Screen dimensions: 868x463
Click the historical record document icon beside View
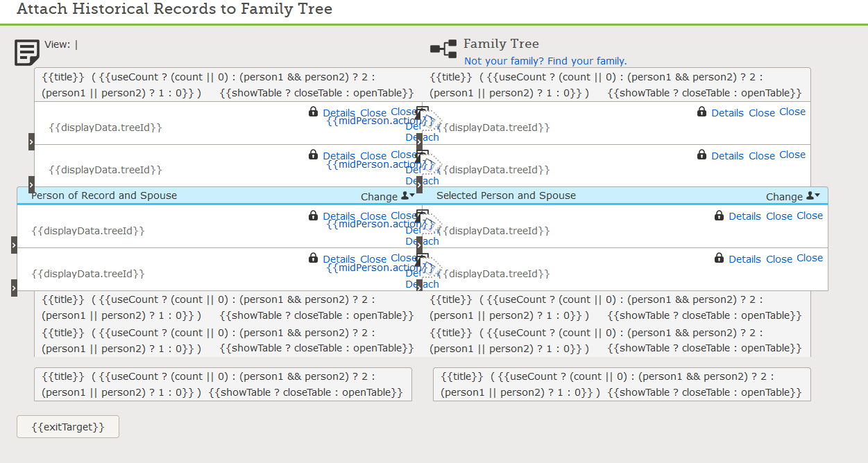click(x=27, y=53)
